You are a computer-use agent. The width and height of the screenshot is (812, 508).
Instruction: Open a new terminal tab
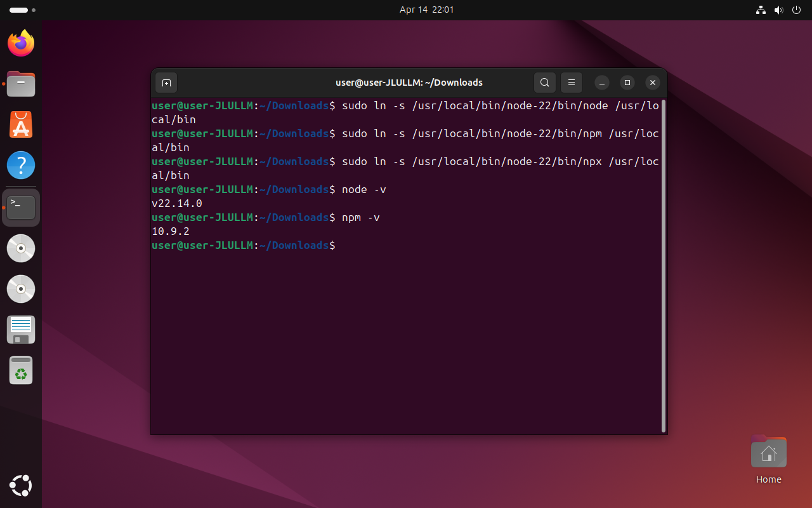click(x=166, y=83)
